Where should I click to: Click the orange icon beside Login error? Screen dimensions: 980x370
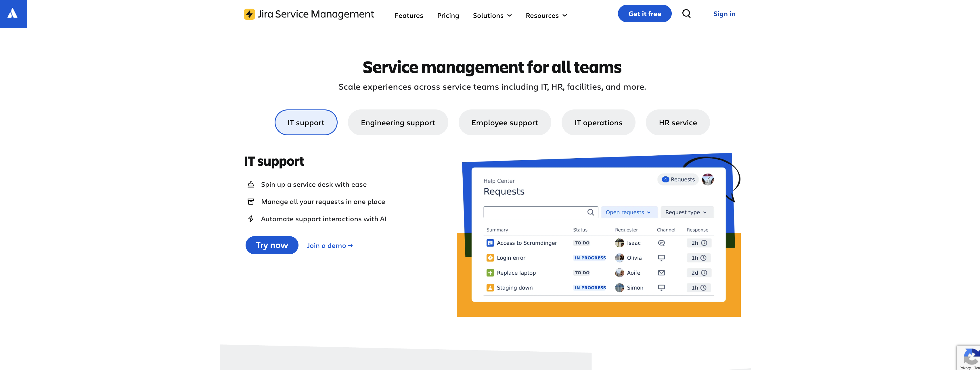490,258
